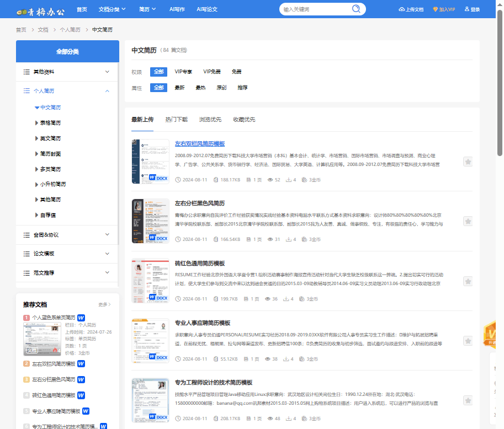
Task: Filter by 最热 attribute
Action: [x=200, y=88]
